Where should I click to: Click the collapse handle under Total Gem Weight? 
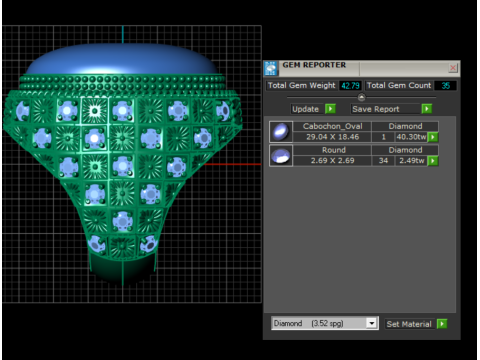[x=361, y=97]
